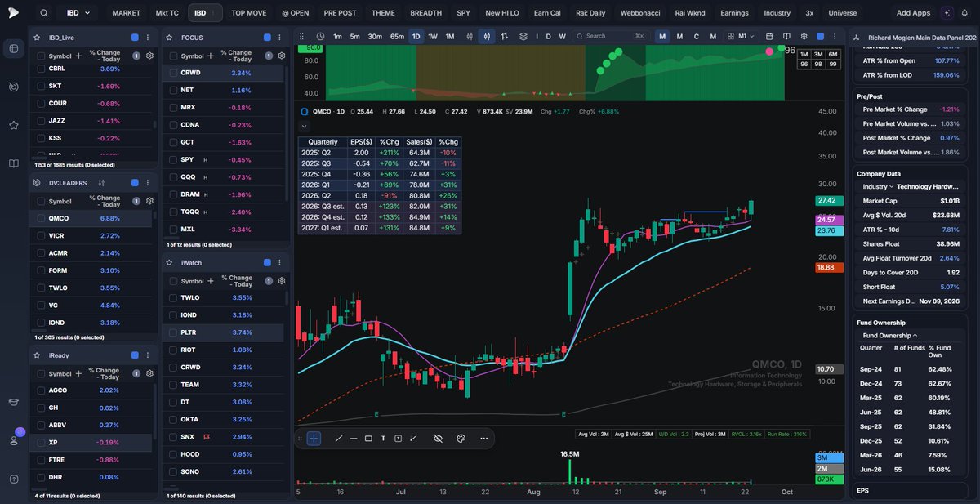
Task: Check the HOOD row checkbox
Action: (173, 454)
